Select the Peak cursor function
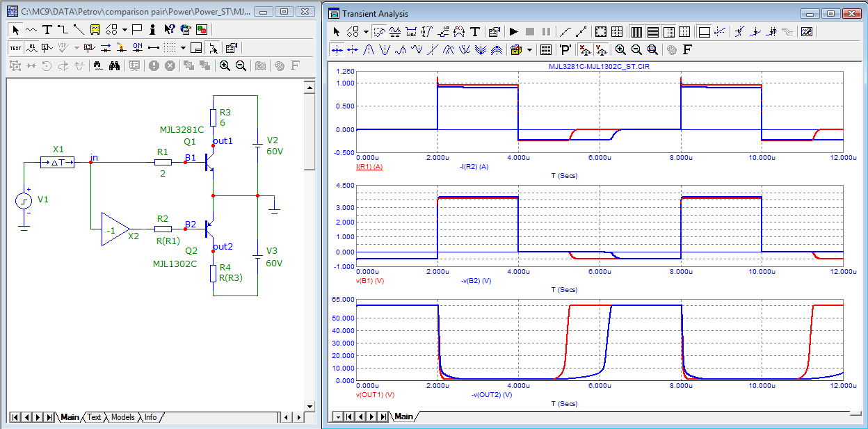 click(369, 49)
